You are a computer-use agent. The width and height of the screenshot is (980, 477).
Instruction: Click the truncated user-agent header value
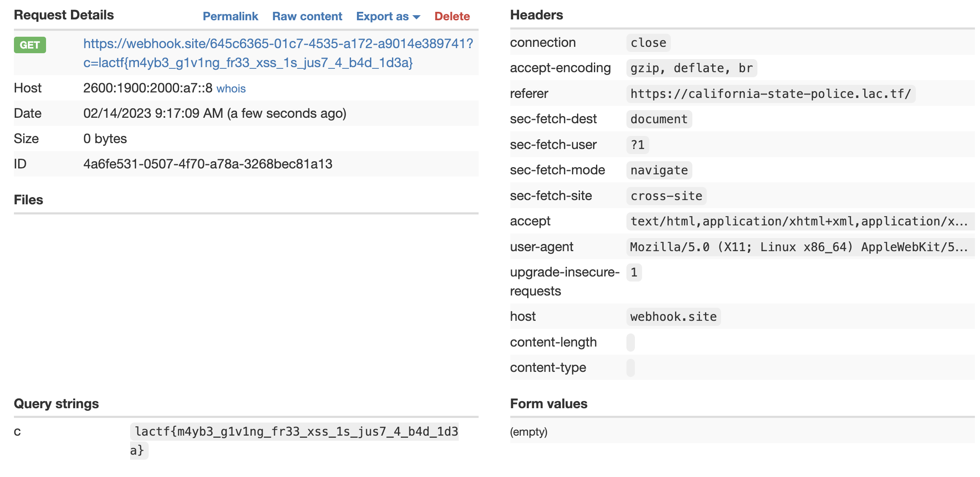798,247
